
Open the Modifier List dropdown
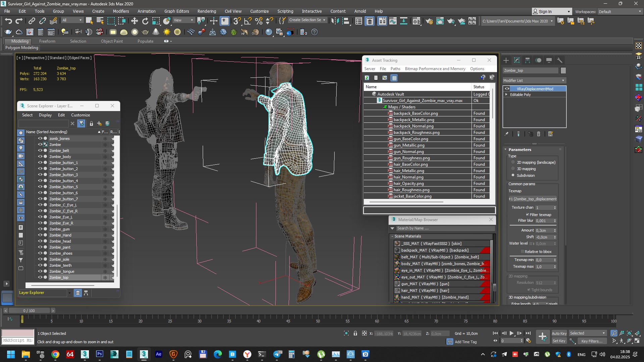tap(534, 81)
